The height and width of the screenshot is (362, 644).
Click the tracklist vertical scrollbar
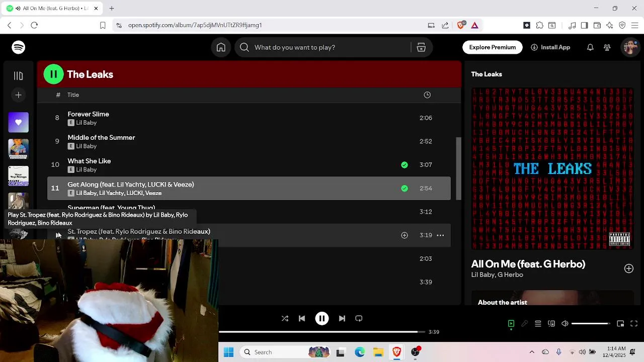click(x=458, y=168)
